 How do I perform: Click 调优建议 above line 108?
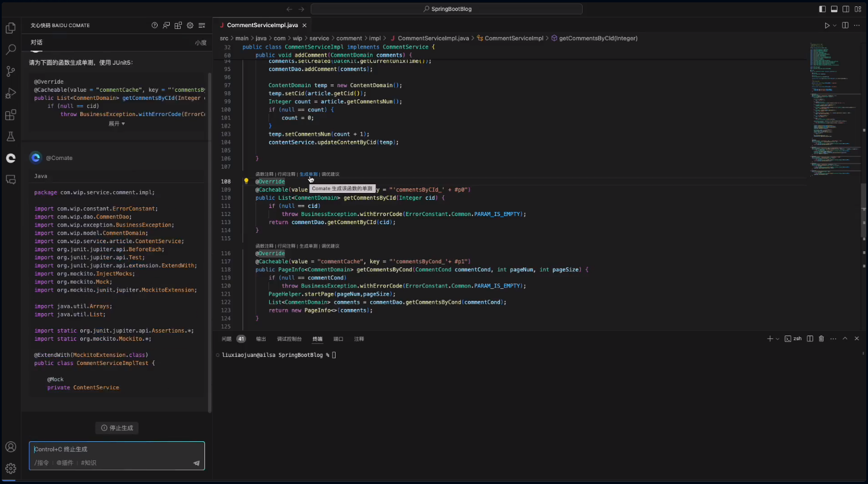click(x=330, y=174)
